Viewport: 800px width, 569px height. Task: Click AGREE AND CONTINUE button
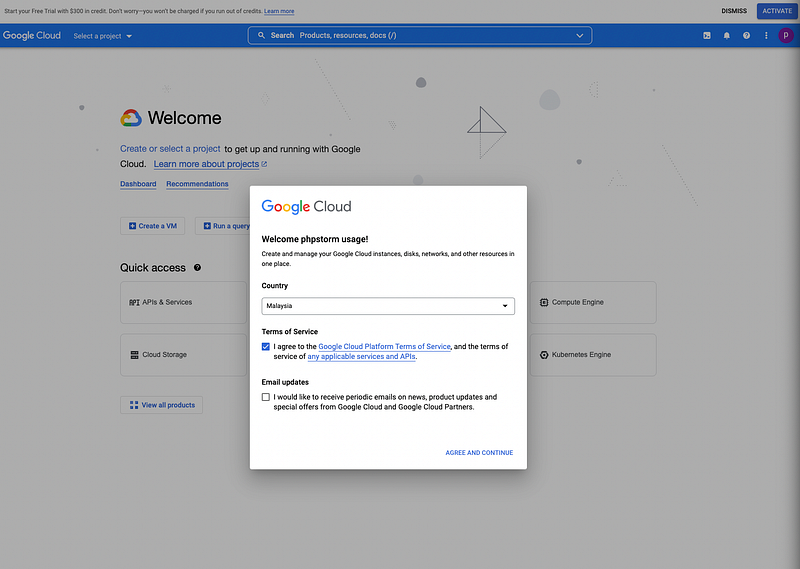coord(479,453)
